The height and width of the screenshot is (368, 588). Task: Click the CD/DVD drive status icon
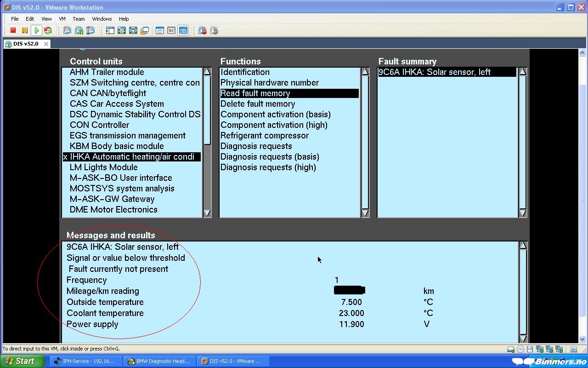point(520,350)
